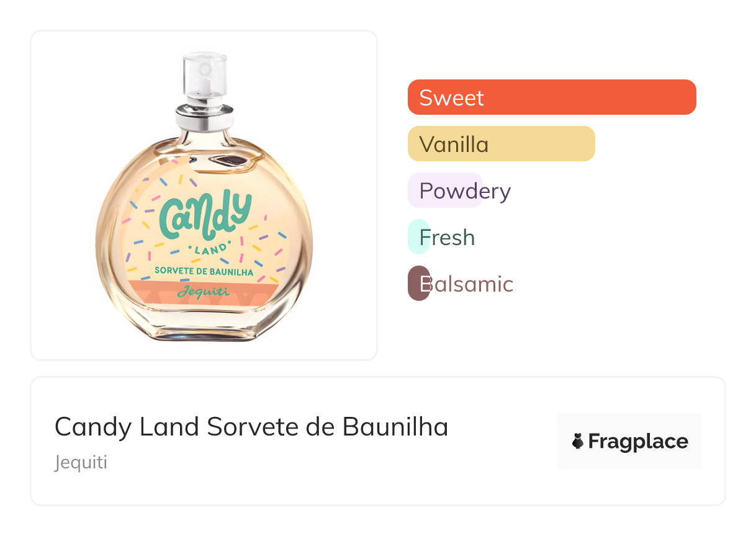Click the transparent spray cap of the bottle

point(204,73)
